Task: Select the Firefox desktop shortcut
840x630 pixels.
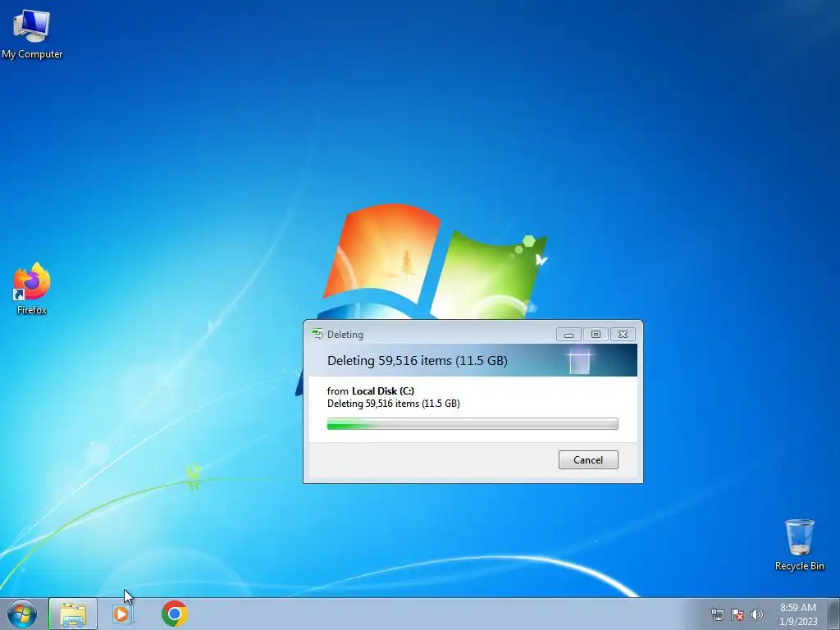Action: (x=32, y=288)
